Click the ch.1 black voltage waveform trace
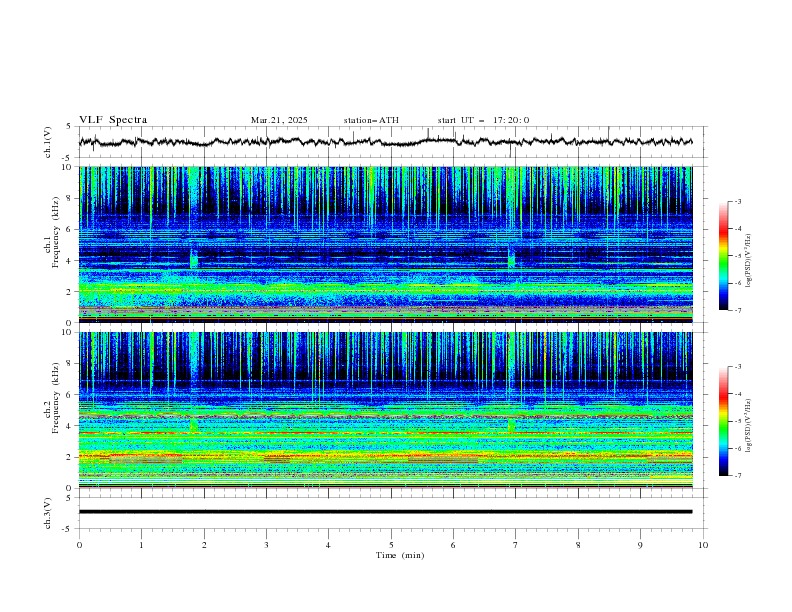The height and width of the screenshot is (612, 792). tap(385, 141)
